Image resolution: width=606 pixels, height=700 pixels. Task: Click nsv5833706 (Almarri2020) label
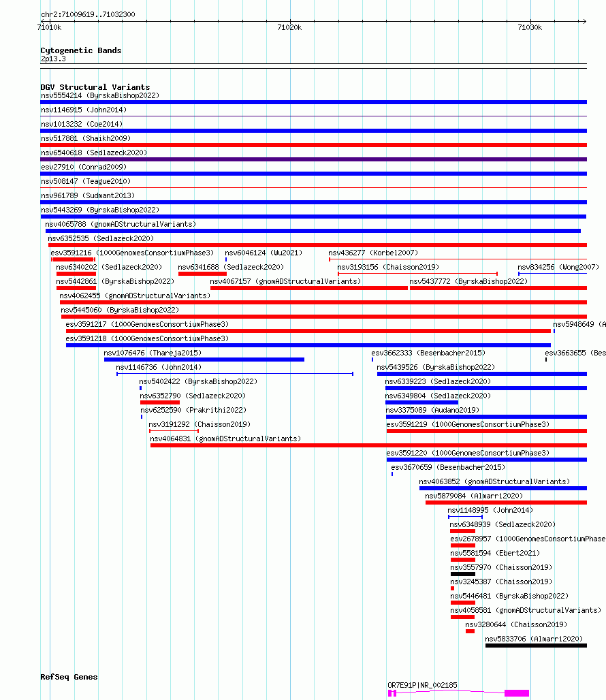coord(534,639)
